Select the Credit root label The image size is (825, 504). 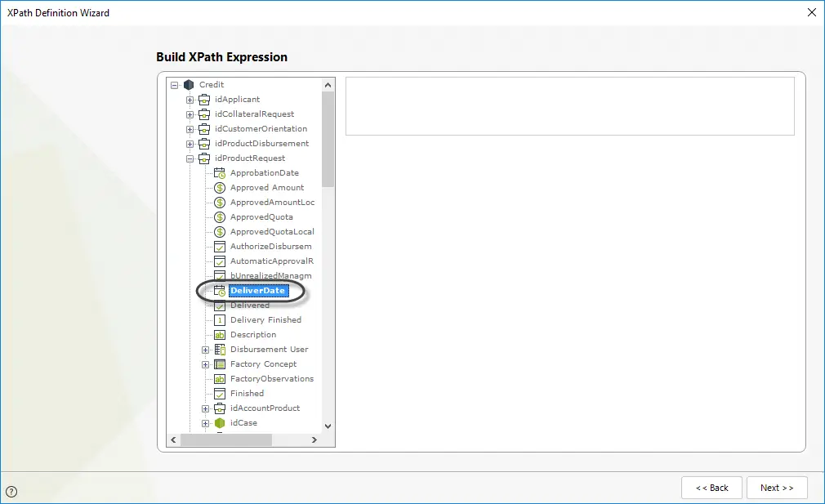[212, 85]
